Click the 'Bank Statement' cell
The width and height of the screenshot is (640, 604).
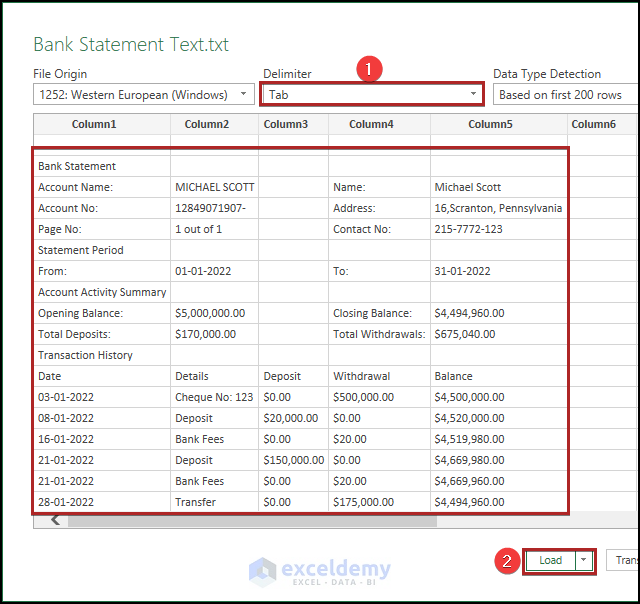[x=102, y=166]
